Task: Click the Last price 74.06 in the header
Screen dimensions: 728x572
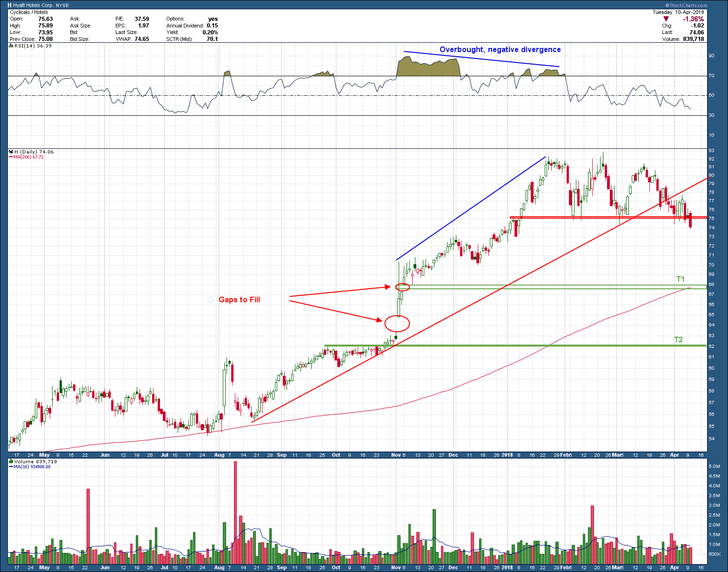Action: [x=696, y=32]
